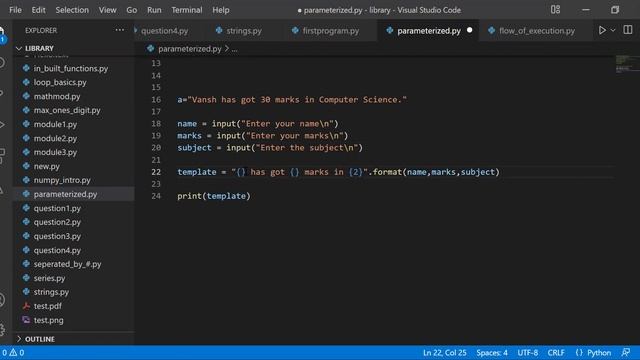The width and height of the screenshot is (640, 360).
Task: Change encoding via UTF-8 status
Action: click(x=527, y=353)
